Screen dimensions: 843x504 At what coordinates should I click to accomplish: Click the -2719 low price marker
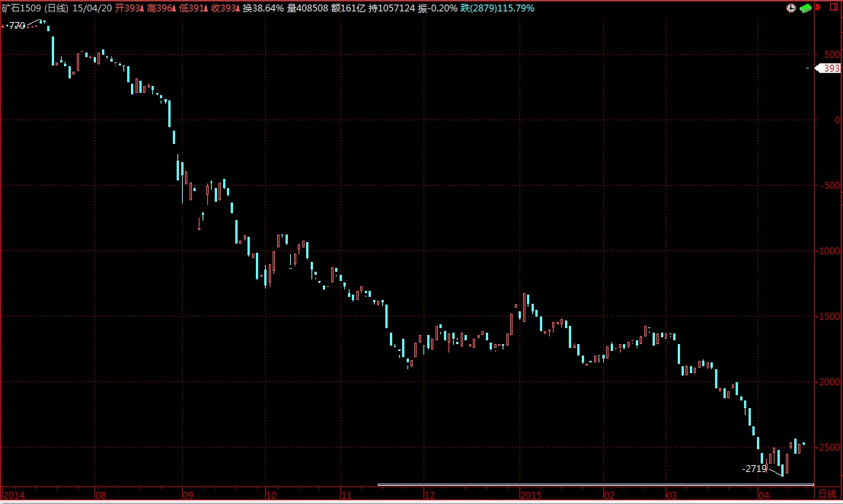(754, 469)
